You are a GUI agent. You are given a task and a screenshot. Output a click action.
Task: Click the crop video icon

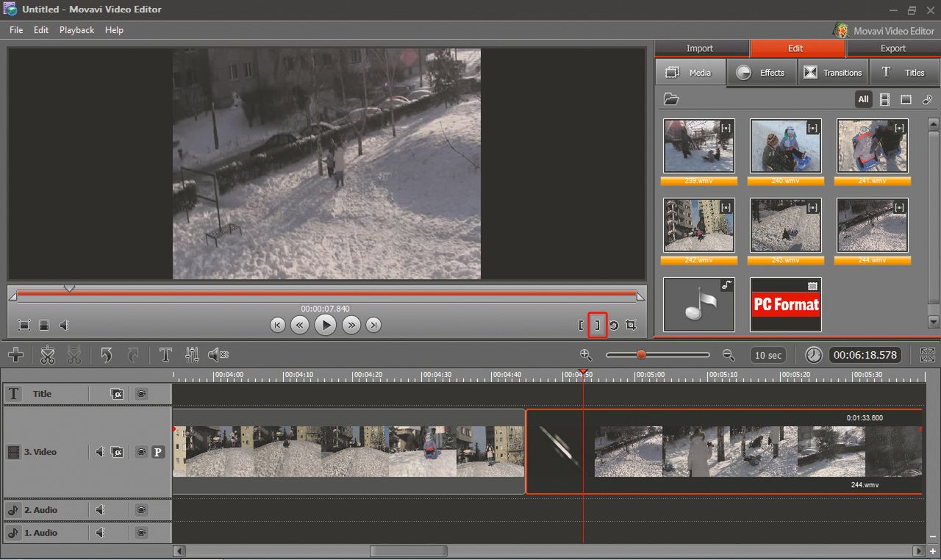631,325
